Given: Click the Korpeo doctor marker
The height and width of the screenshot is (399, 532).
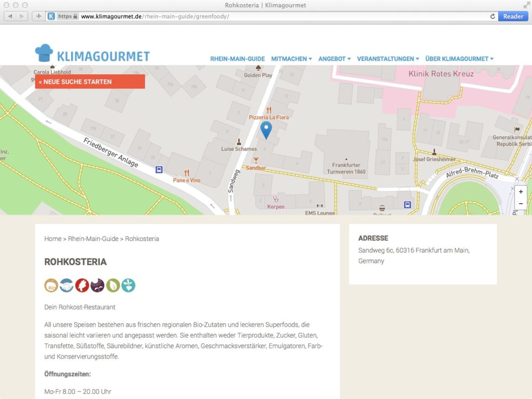Looking at the screenshot, I should [x=275, y=199].
